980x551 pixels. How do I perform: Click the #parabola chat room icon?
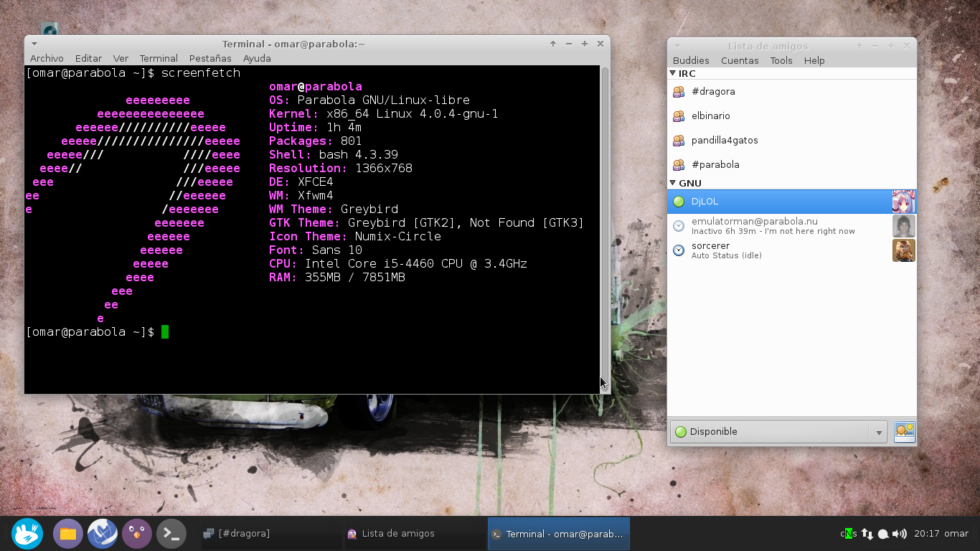click(679, 164)
